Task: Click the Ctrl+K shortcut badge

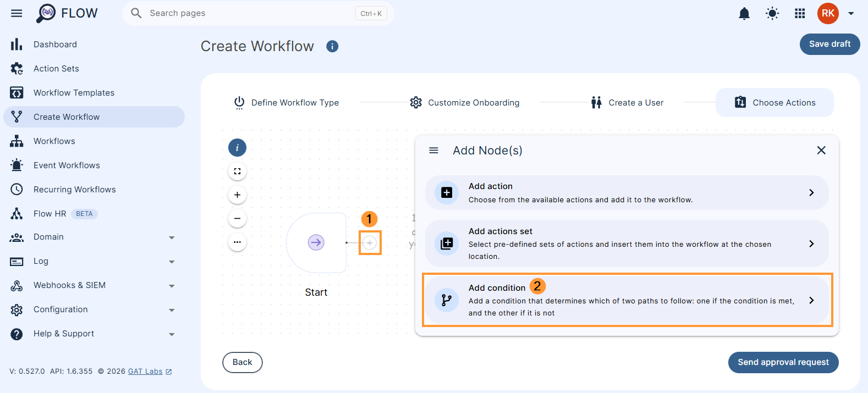Action: click(371, 13)
